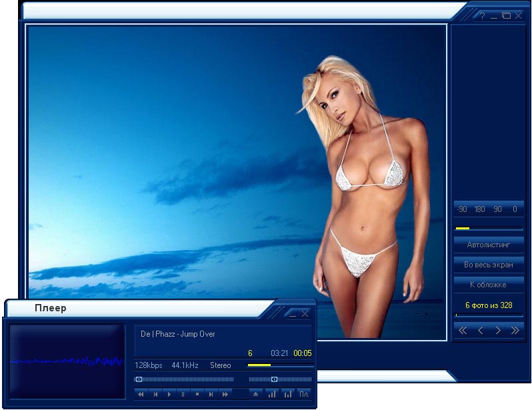Click the yellow track number 6

pyautogui.click(x=250, y=353)
